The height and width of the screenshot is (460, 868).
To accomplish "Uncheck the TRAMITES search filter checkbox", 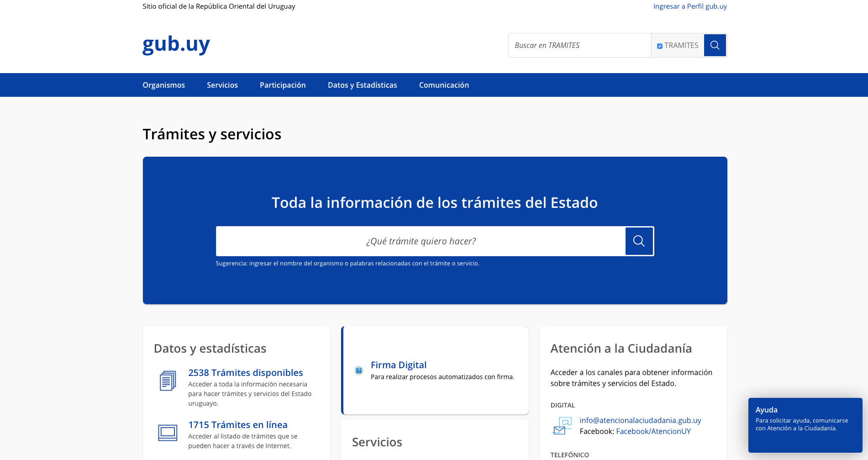I will point(660,46).
